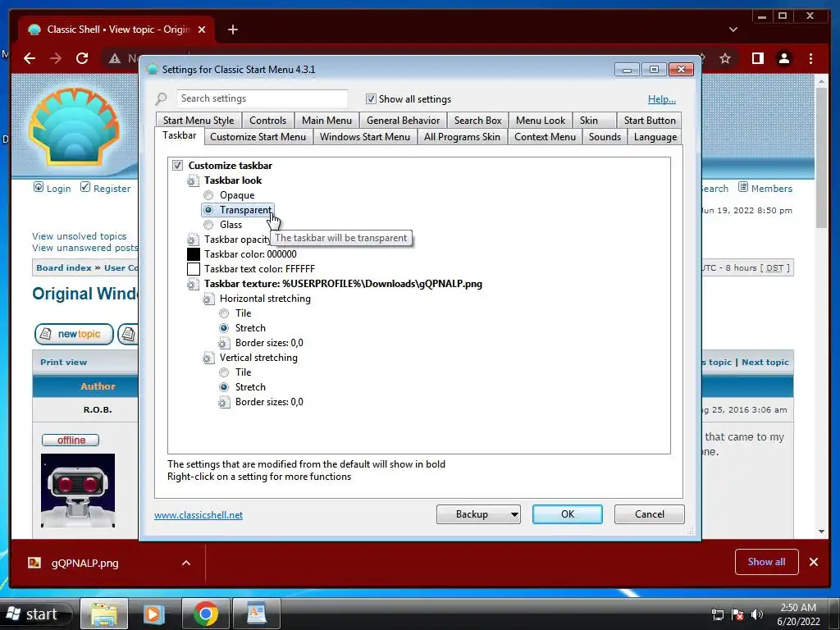Click gear icon of first Border sizes
This screenshot has height=630, width=840.
(224, 343)
